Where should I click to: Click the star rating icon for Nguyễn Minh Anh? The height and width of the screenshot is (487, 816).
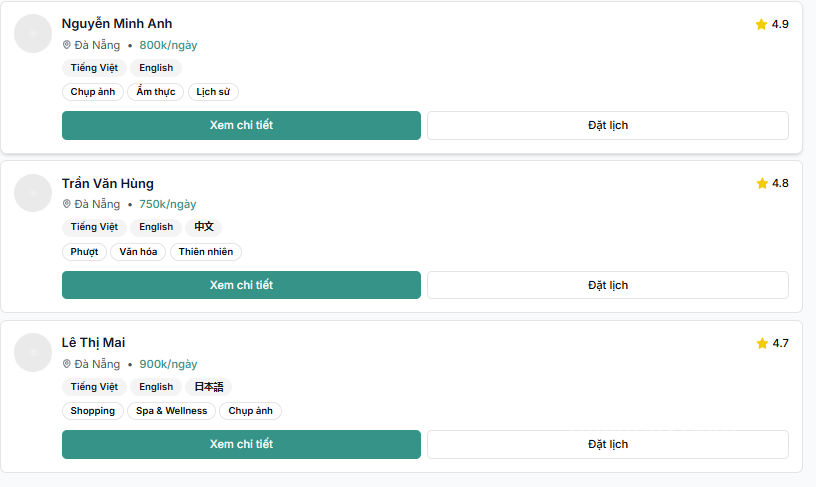pos(761,24)
